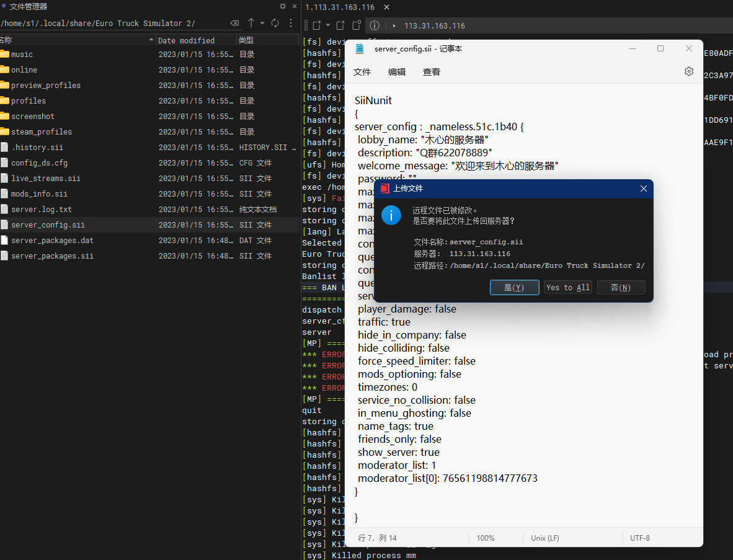Clear the remote path field
Viewport: 733px width, 560px height.
click(x=234, y=23)
